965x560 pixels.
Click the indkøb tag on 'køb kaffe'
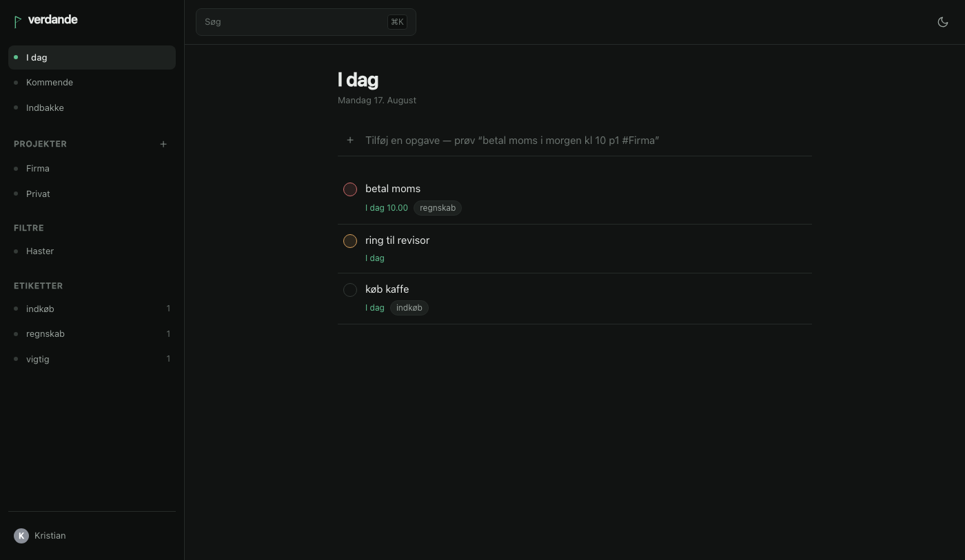pyautogui.click(x=409, y=308)
